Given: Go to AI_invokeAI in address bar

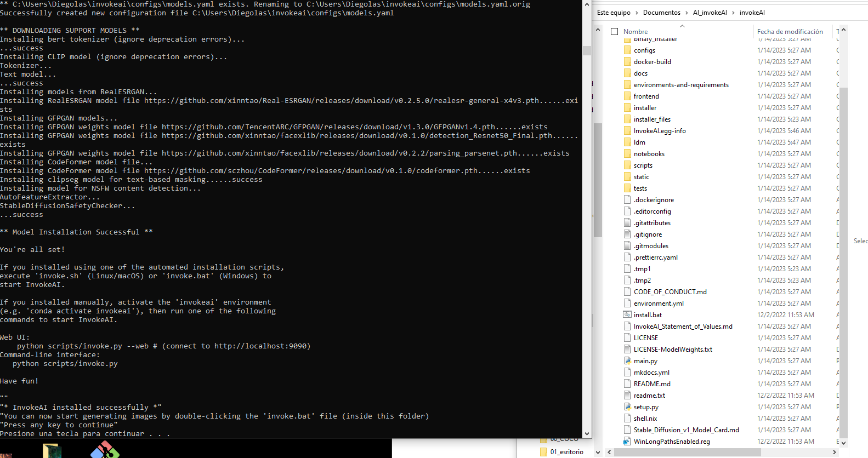Looking at the screenshot, I should (x=710, y=13).
